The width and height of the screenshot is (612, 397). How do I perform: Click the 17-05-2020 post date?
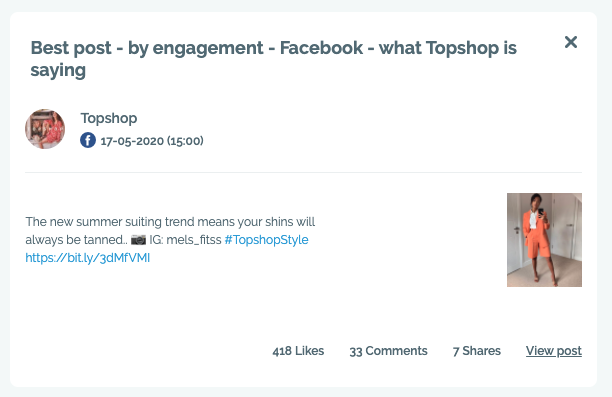pyautogui.click(x=132, y=141)
